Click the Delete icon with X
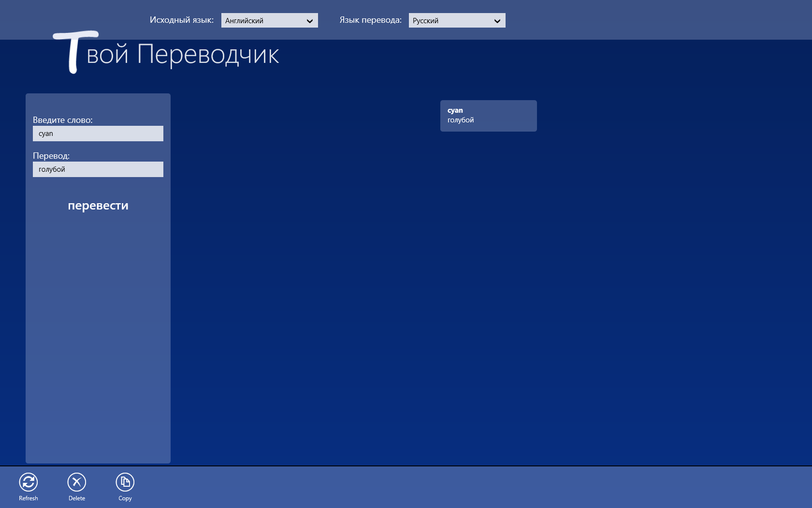 (77, 482)
